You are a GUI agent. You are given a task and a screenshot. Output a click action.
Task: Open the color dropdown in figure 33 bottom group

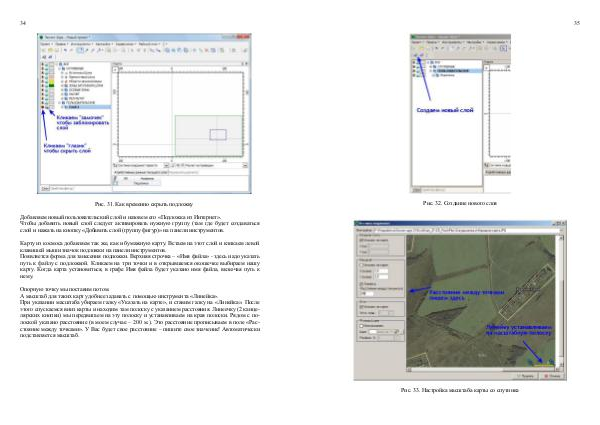pyautogui.click(x=383, y=332)
